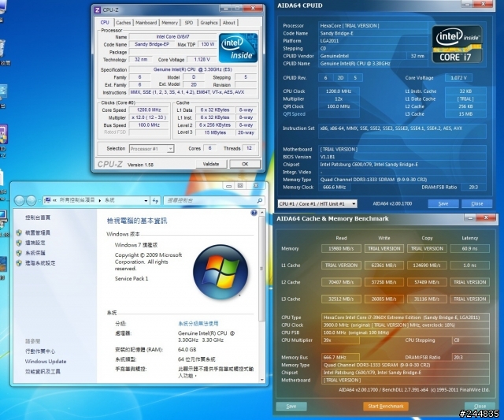The image size is (504, 420).
Task: Click the Intel Core i7 badge in AIDA64 CPUID
Action: 457,44
